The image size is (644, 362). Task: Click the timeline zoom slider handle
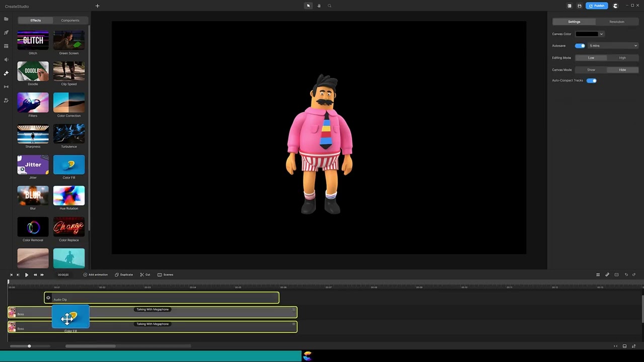pyautogui.click(x=29, y=346)
